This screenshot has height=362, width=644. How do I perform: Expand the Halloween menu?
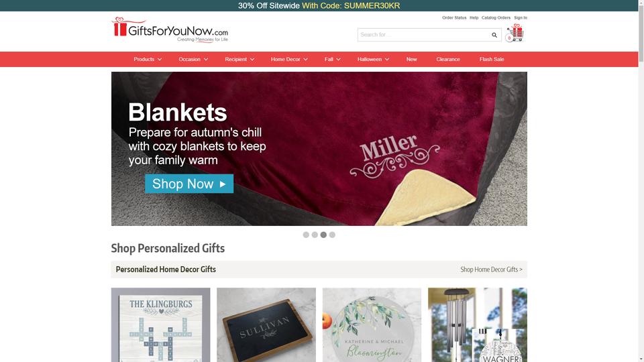coord(373,59)
